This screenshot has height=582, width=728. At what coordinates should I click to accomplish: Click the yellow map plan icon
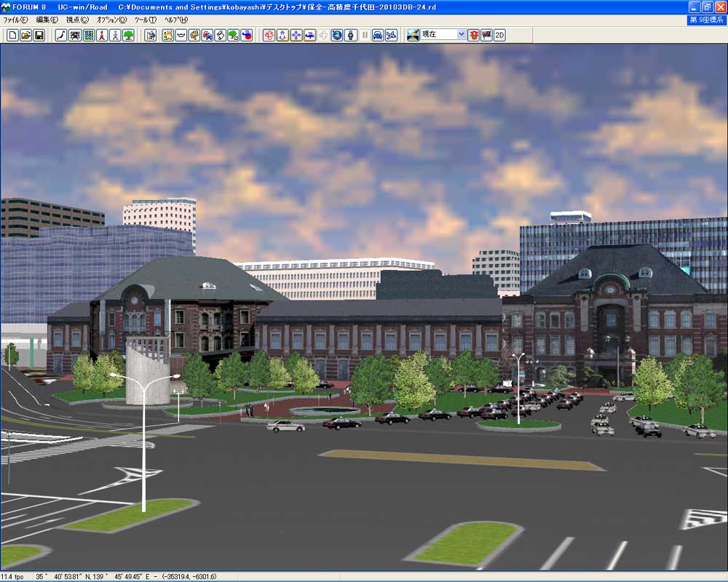pos(168,35)
